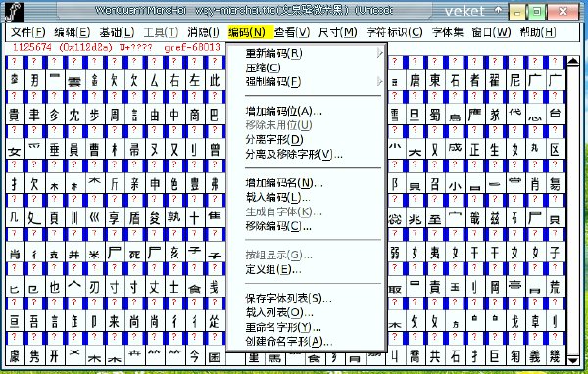The height and width of the screenshot is (374, 588).
Task: Select the 召 glyph cell
Action: (435, 184)
